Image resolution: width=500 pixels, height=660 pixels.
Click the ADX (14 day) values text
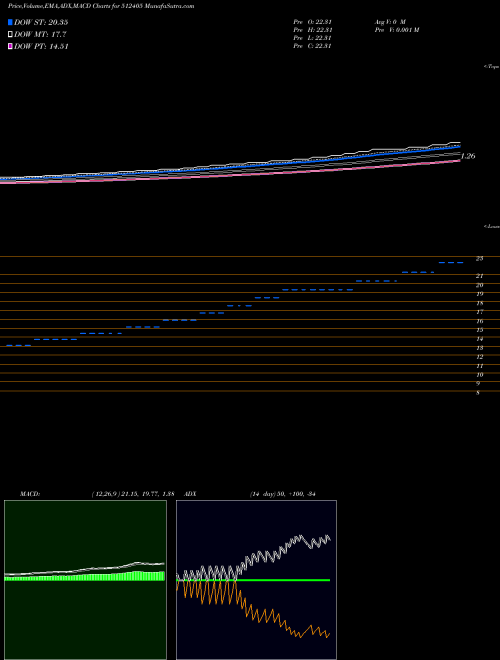pos(282,494)
